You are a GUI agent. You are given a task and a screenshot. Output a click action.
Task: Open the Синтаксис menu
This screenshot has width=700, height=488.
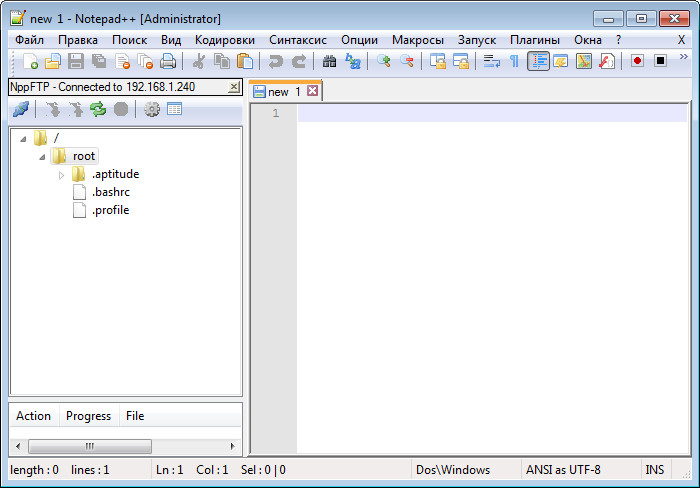point(298,40)
